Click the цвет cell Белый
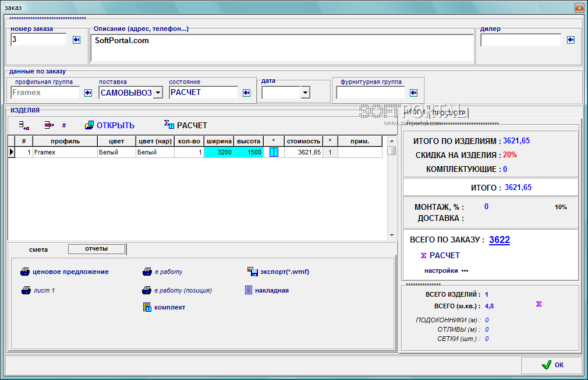588x380 pixels. pos(116,152)
